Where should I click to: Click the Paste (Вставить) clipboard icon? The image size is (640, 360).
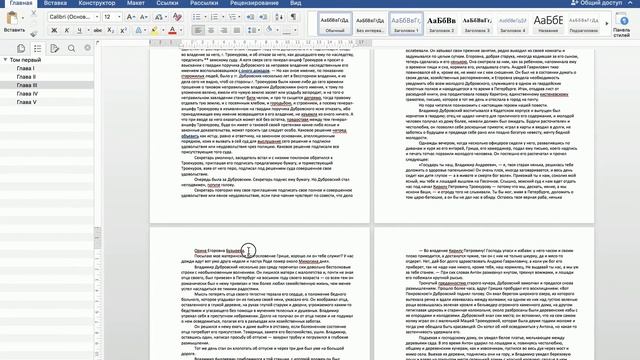(x=12, y=18)
